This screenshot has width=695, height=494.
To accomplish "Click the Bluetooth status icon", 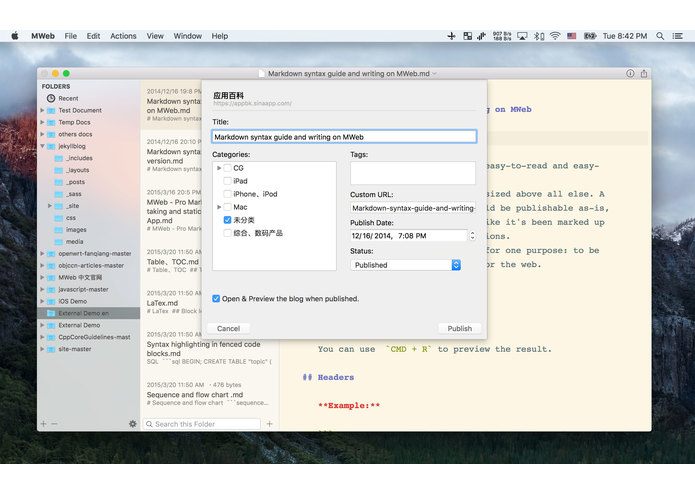I will tap(539, 36).
